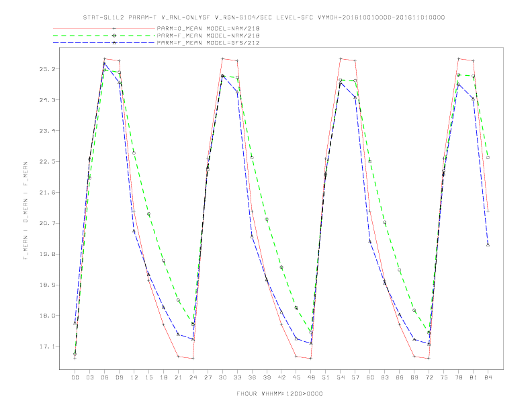This screenshot has height=411, width=532.
Task: Click x-axis tick label 24
Action: [193, 377]
